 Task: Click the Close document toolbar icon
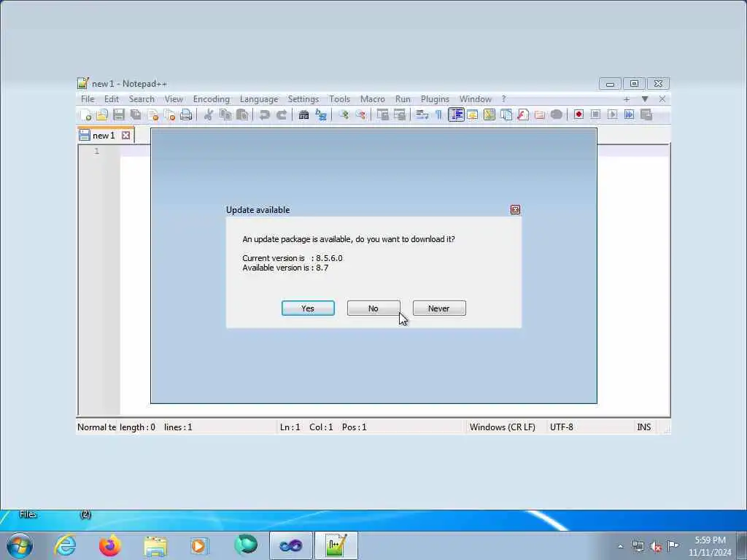[x=153, y=114]
